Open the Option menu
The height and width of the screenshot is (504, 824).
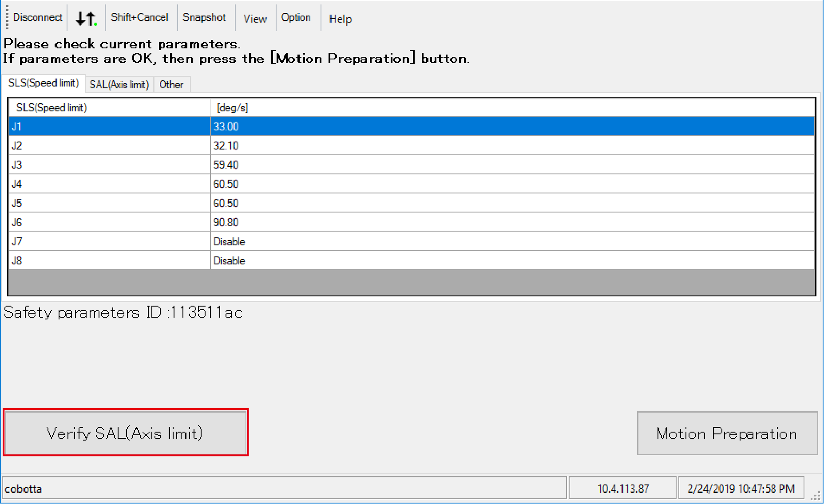coord(296,17)
